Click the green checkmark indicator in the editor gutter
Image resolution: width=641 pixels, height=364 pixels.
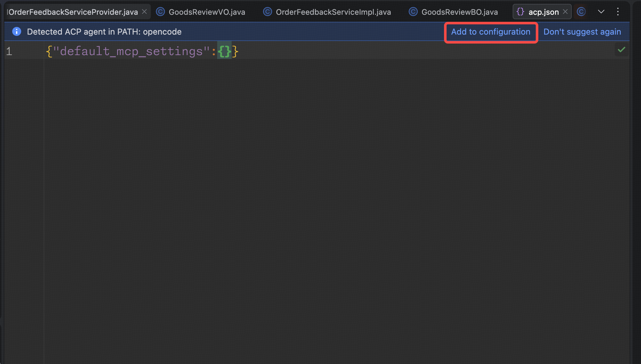(x=621, y=50)
